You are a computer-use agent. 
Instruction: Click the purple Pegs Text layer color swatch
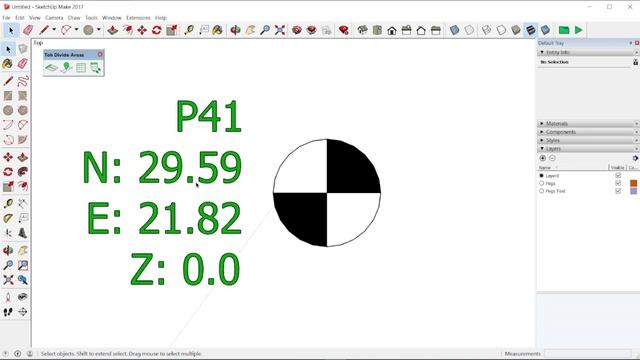(x=633, y=191)
